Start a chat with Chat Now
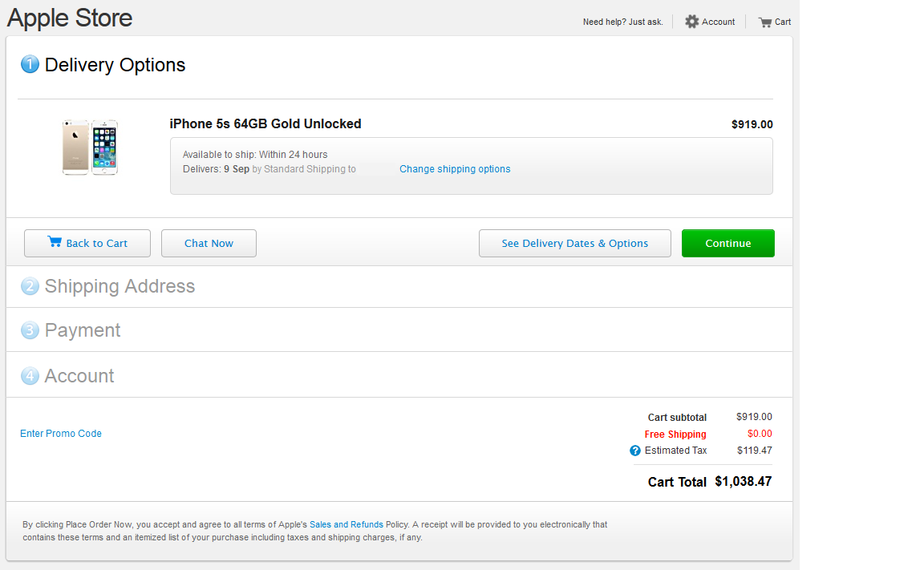The height and width of the screenshot is (570, 924). pyautogui.click(x=209, y=243)
